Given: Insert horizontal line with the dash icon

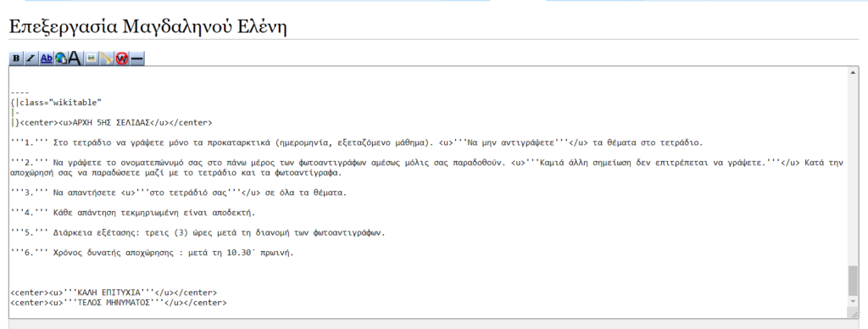Looking at the screenshot, I should [x=136, y=59].
